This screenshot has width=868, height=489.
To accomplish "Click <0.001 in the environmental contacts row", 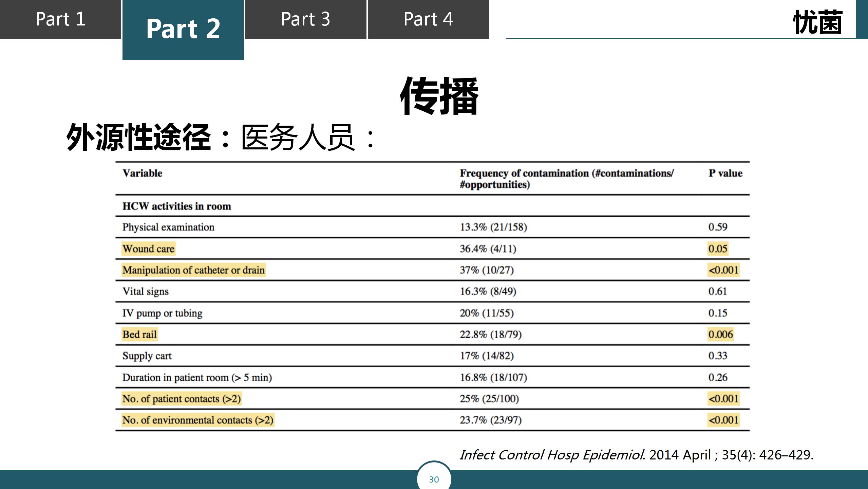I will (x=723, y=420).
